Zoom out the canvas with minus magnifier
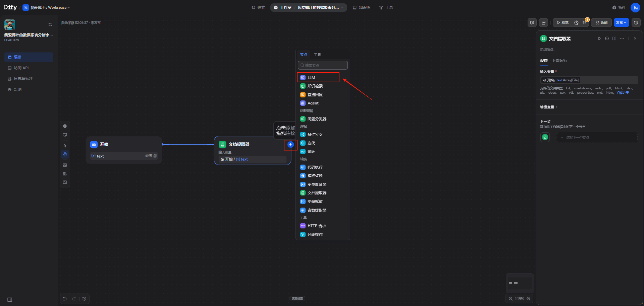Screen dimensions: 644x306 click(x=511, y=299)
